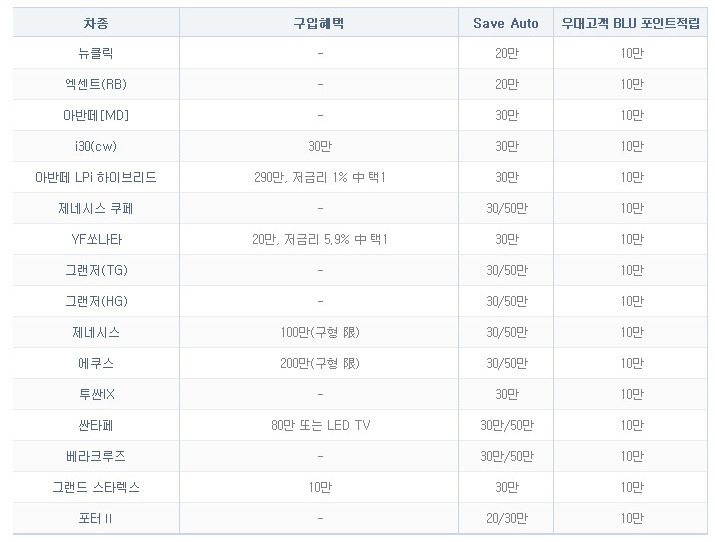The height and width of the screenshot is (542, 715).
Task: Select the 포터 II row name
Action: [x=95, y=518]
